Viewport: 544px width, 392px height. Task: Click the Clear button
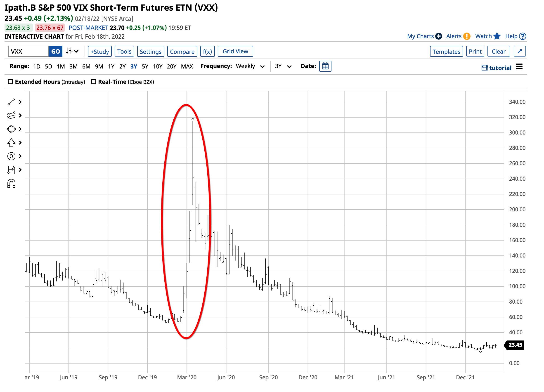pyautogui.click(x=498, y=51)
